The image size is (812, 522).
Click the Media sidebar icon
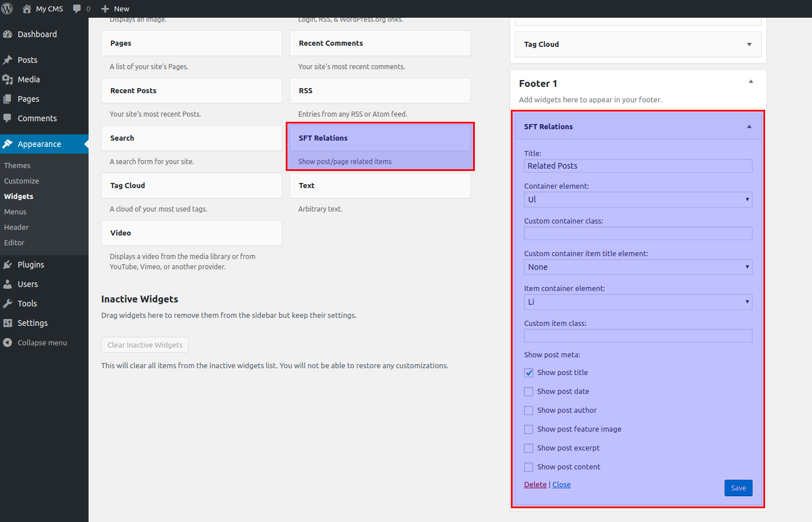(x=7, y=79)
